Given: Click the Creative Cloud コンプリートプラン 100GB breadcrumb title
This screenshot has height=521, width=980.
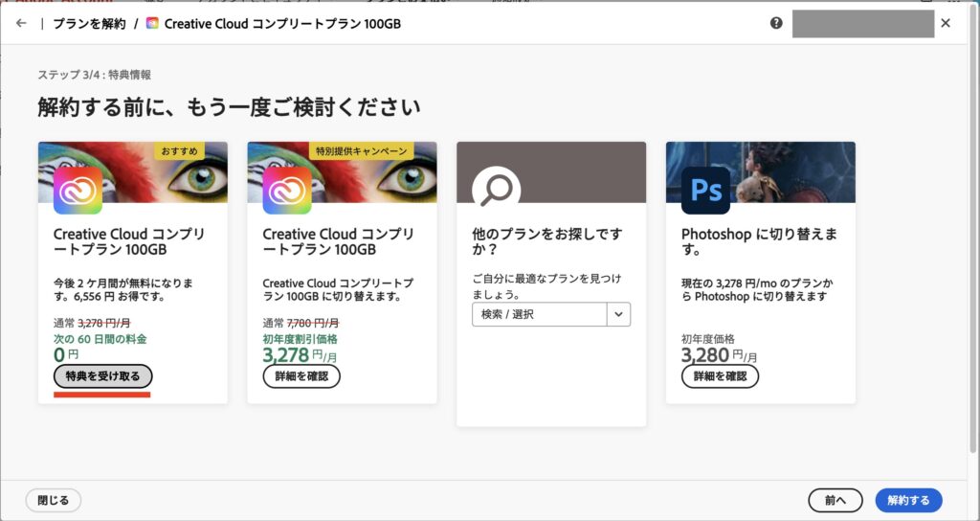Looking at the screenshot, I should click(x=282, y=23).
